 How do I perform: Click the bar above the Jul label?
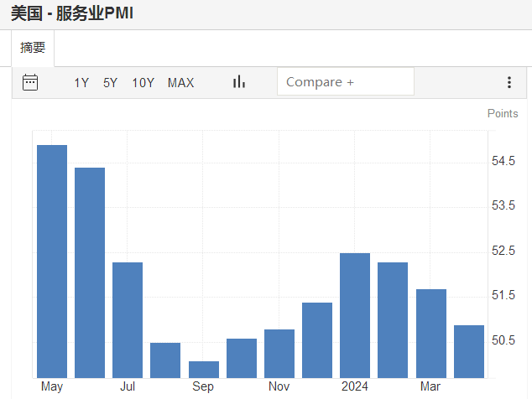coord(128,319)
